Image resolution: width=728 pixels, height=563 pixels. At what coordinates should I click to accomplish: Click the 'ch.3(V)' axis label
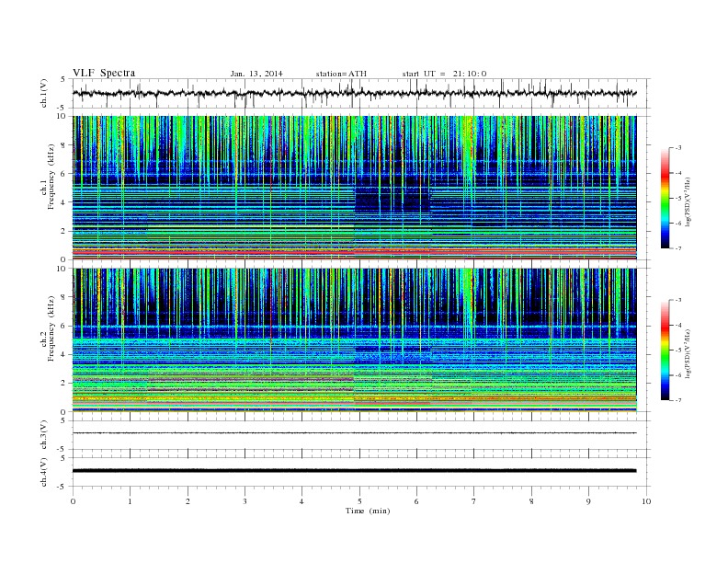pos(44,435)
